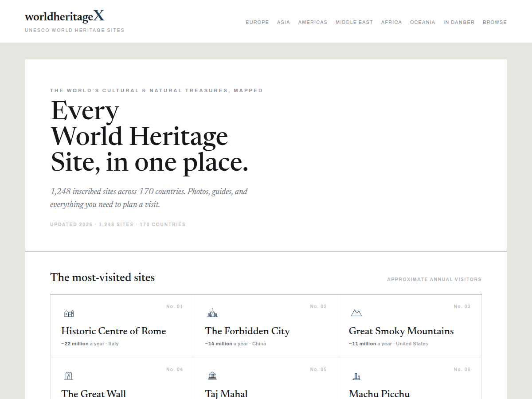Click '~11 million a year · United States' text
Screen dimensions: 532x399
(388, 344)
